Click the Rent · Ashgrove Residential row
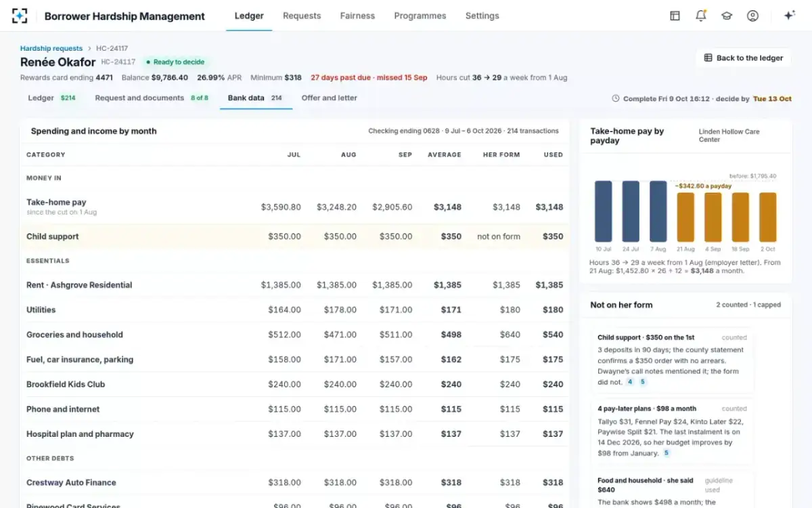Image resolution: width=812 pixels, height=508 pixels. pos(295,285)
